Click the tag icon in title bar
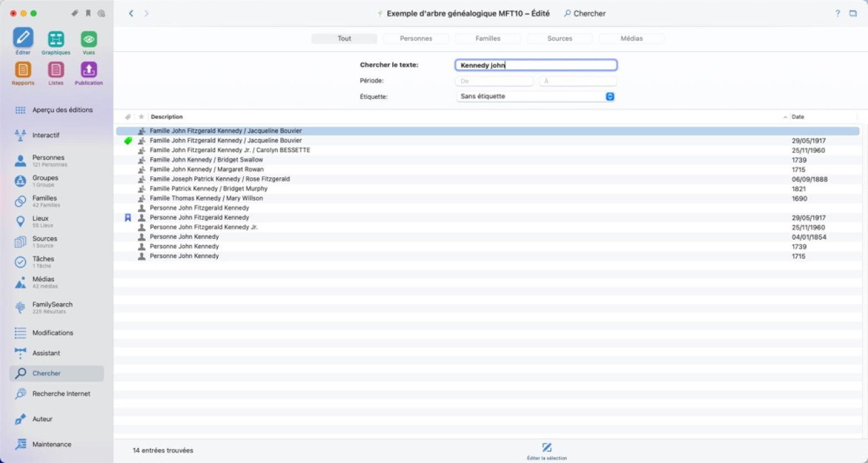Viewport: 868px width, 463px height. pyautogui.click(x=74, y=13)
